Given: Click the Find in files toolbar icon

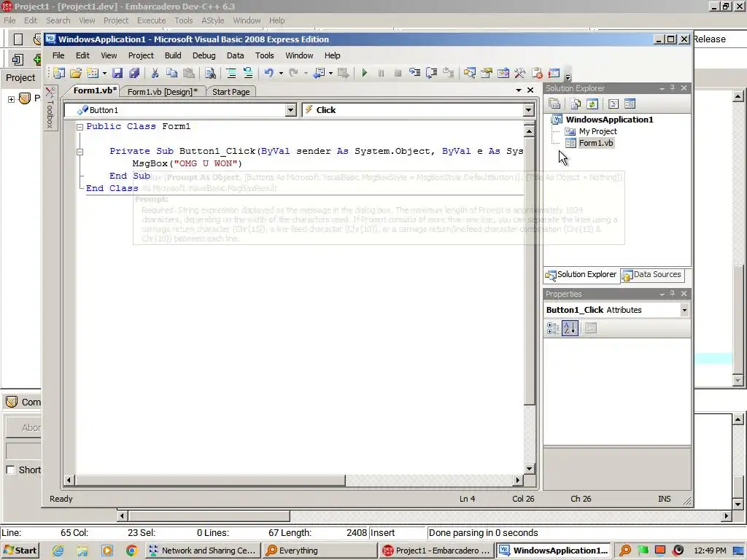Looking at the screenshot, I should (x=210, y=73).
